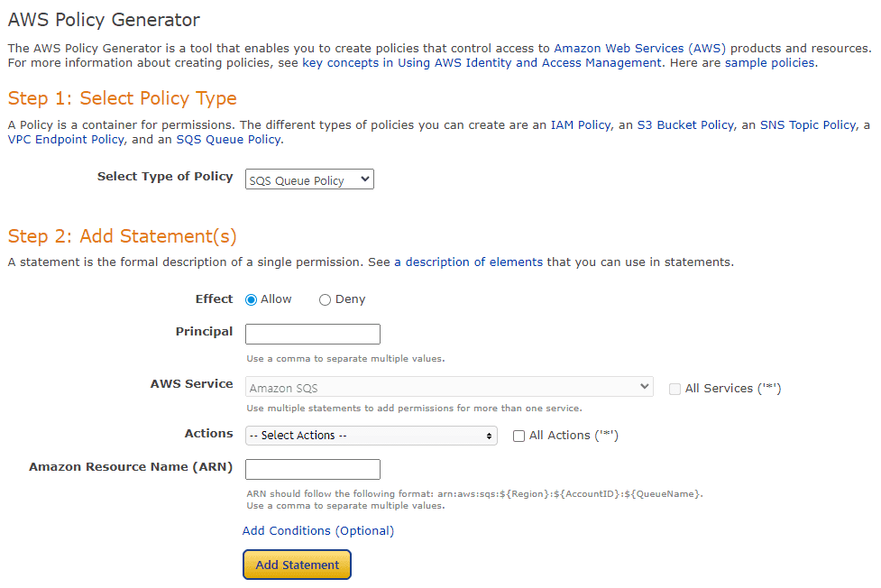Open the description of elements link
The height and width of the screenshot is (588, 881).
pyautogui.click(x=469, y=262)
